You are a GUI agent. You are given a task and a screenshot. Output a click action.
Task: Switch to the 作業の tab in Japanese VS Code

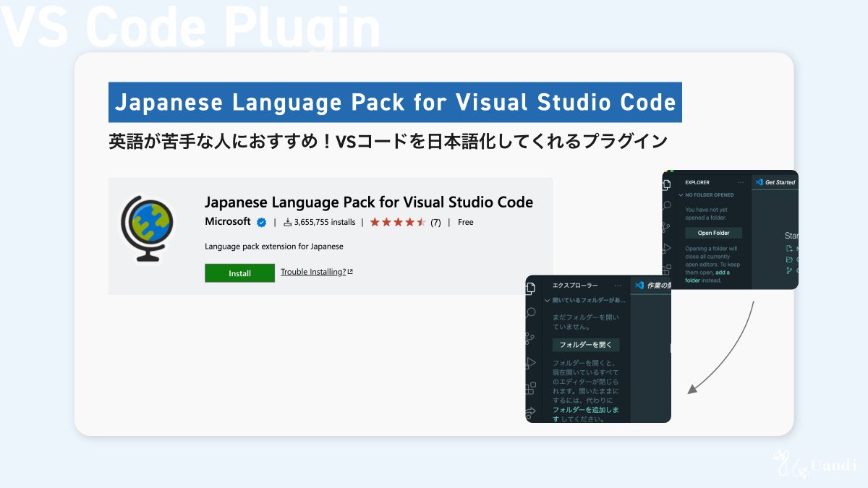coord(651,286)
